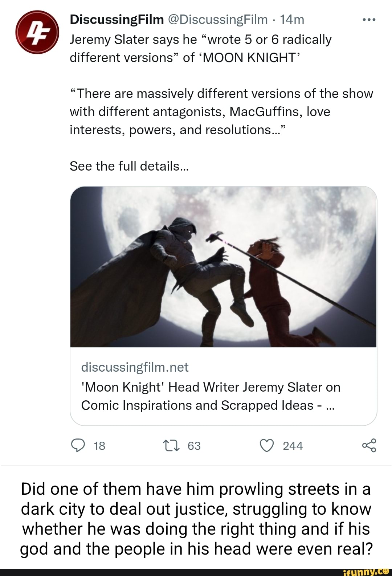This screenshot has width=392, height=576.
Task: Toggle the like heart icon
Action: tap(267, 445)
